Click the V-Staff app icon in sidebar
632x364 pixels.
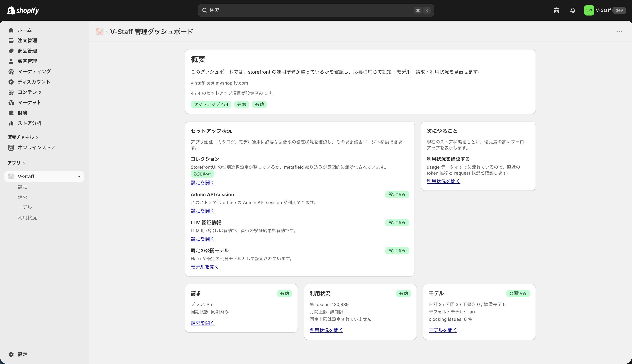pyautogui.click(x=11, y=176)
